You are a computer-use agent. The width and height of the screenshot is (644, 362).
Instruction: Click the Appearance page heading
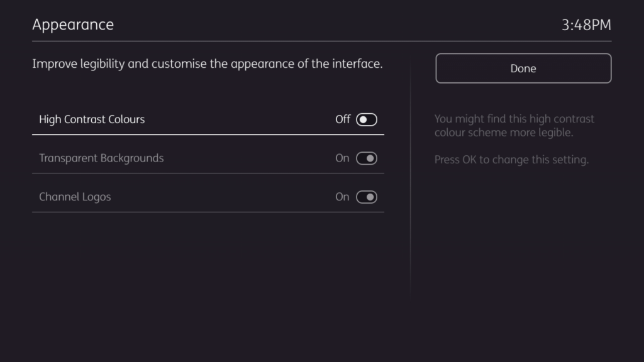pos(73,25)
